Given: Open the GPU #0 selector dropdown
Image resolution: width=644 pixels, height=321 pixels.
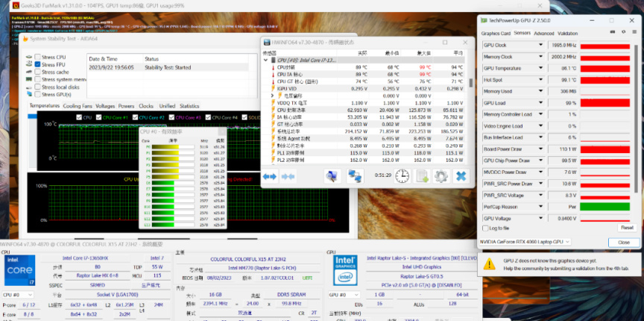Looking at the screenshot, I should 344,295.
